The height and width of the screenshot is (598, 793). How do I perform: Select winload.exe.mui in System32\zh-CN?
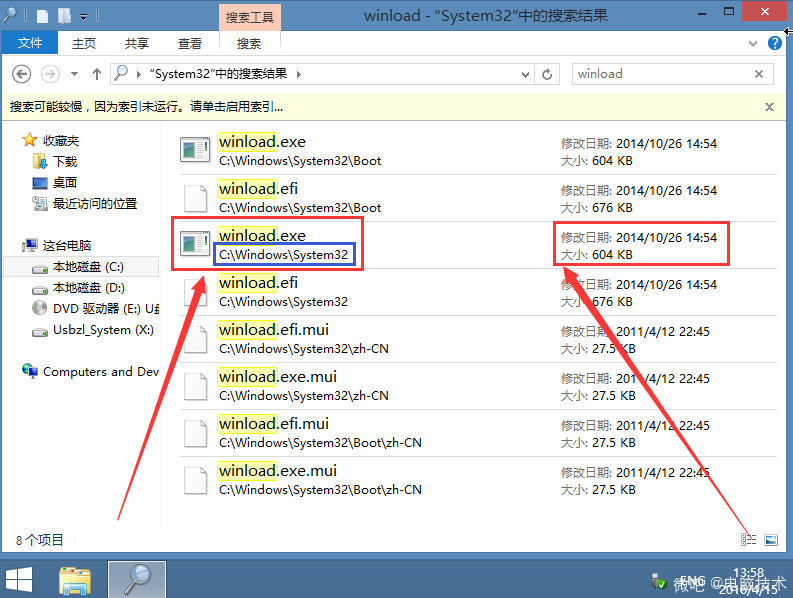pos(478,386)
